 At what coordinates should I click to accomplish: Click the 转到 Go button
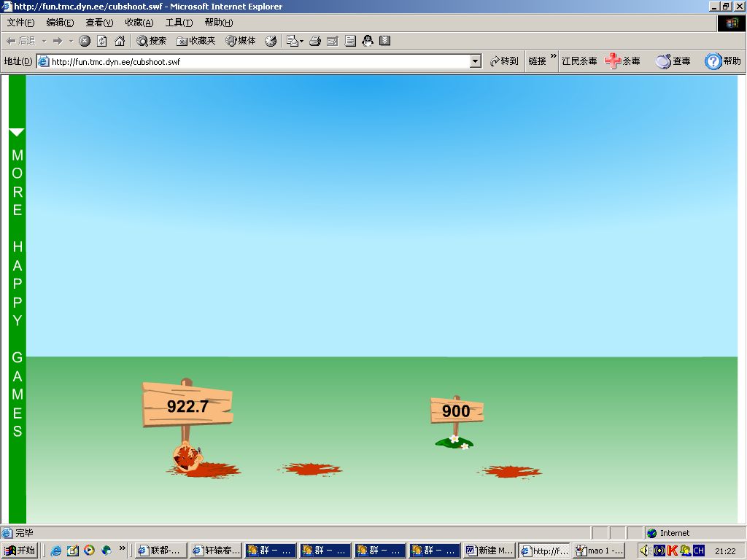504,61
